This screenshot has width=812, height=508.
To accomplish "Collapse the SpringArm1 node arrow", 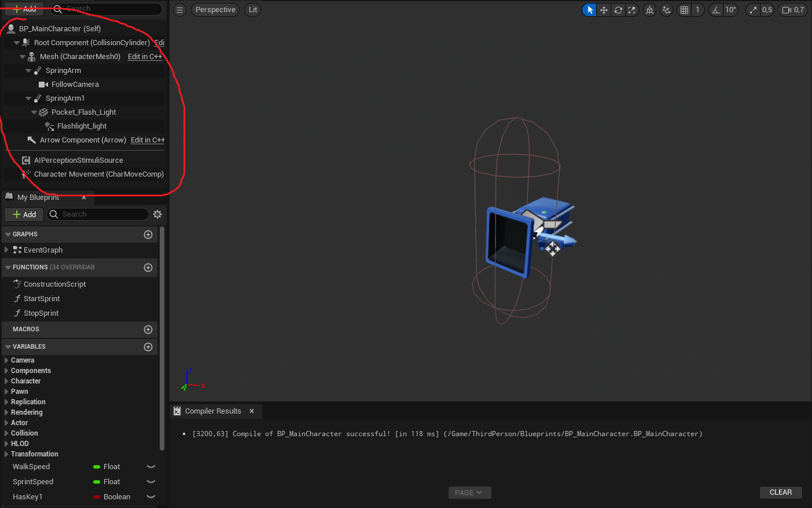I will pyautogui.click(x=28, y=98).
